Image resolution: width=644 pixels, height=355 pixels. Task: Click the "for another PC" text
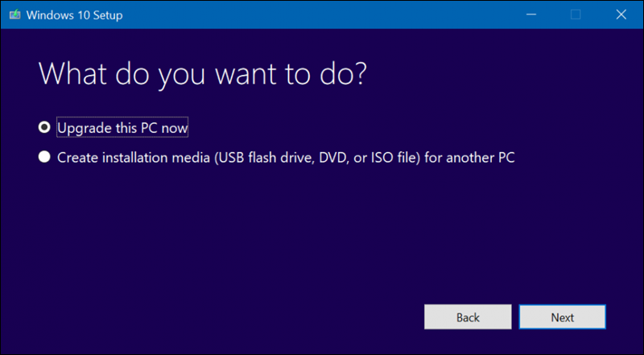coord(473,158)
